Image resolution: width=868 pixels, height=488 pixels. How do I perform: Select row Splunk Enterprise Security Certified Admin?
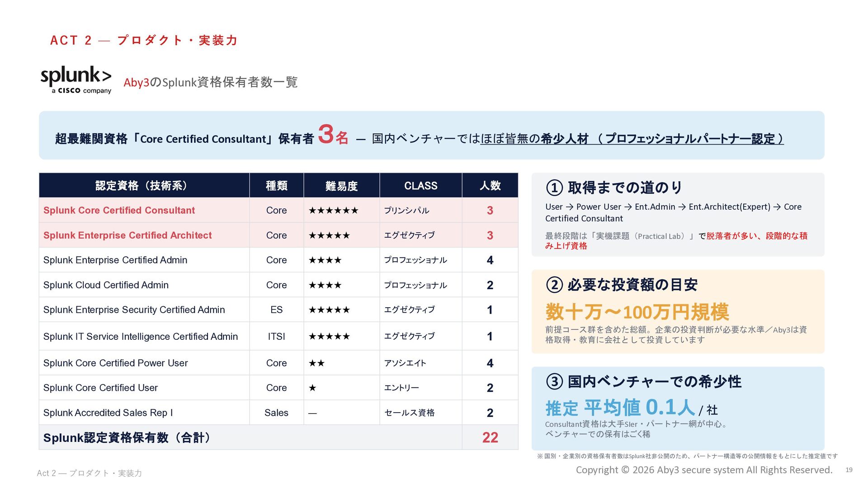point(278,310)
